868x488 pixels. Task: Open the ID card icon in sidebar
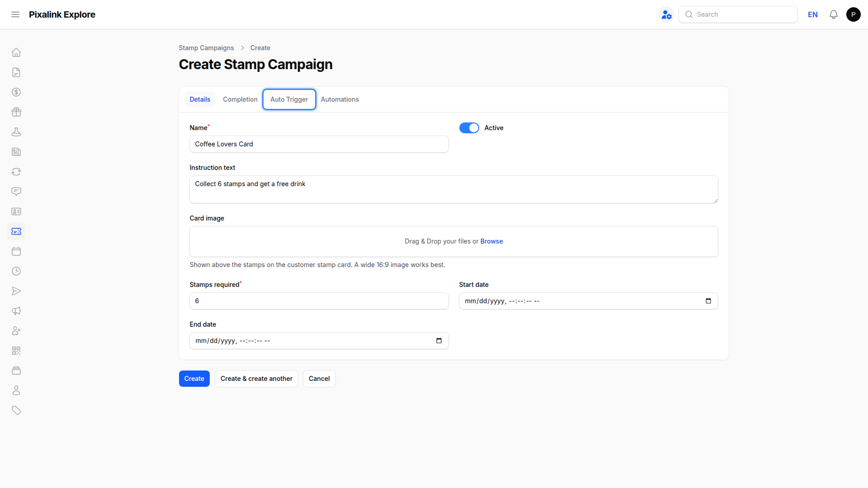16,211
